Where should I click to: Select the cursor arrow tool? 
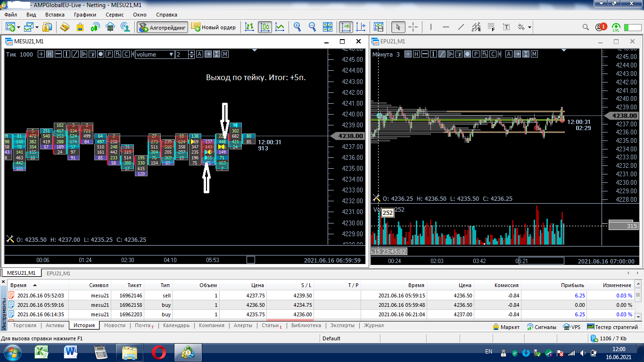tap(398, 27)
